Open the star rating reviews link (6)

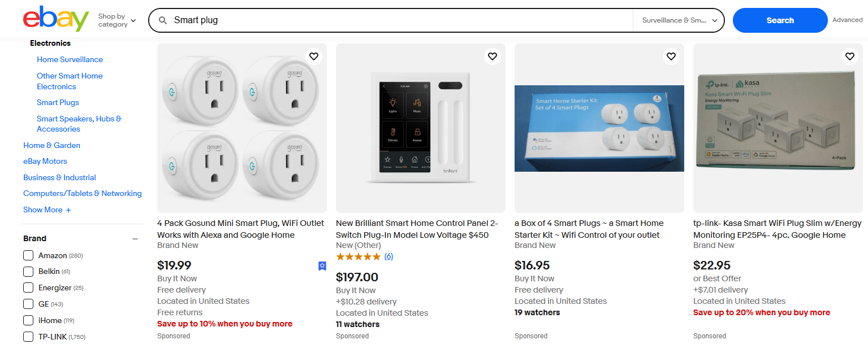[388, 256]
